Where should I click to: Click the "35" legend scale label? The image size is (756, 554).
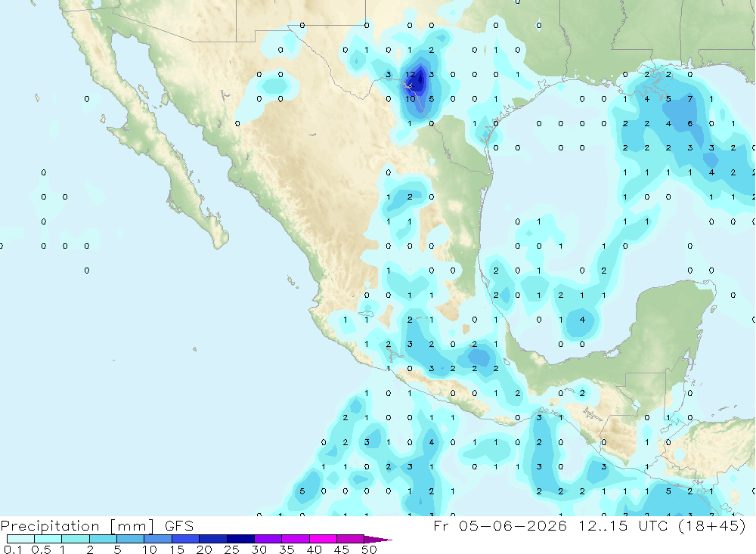pos(287,549)
